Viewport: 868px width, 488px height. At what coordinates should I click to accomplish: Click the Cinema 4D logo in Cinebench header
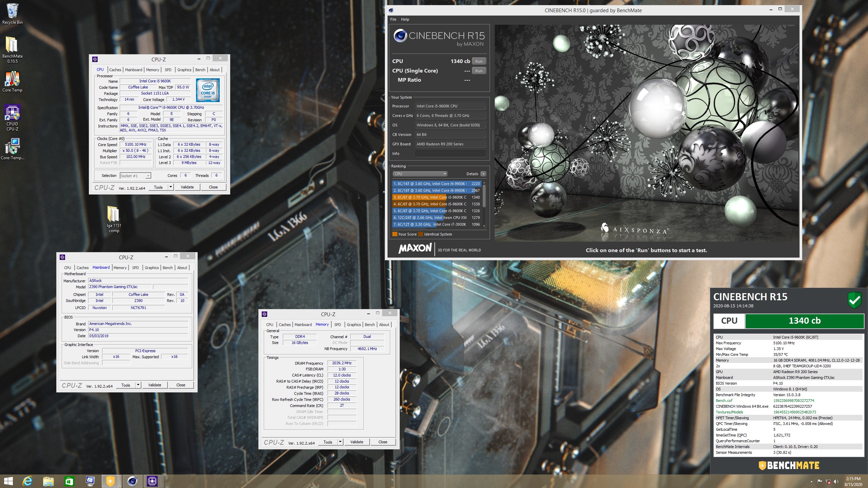point(400,36)
